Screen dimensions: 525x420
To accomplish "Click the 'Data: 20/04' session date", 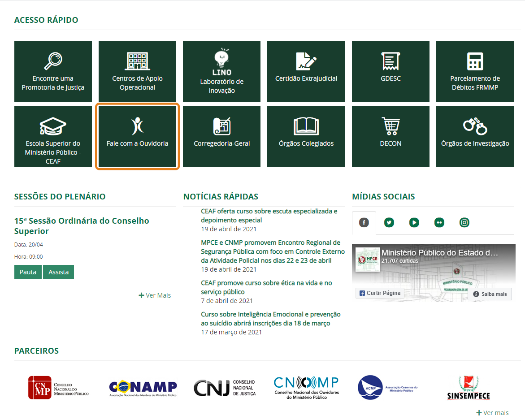I will click(28, 245).
